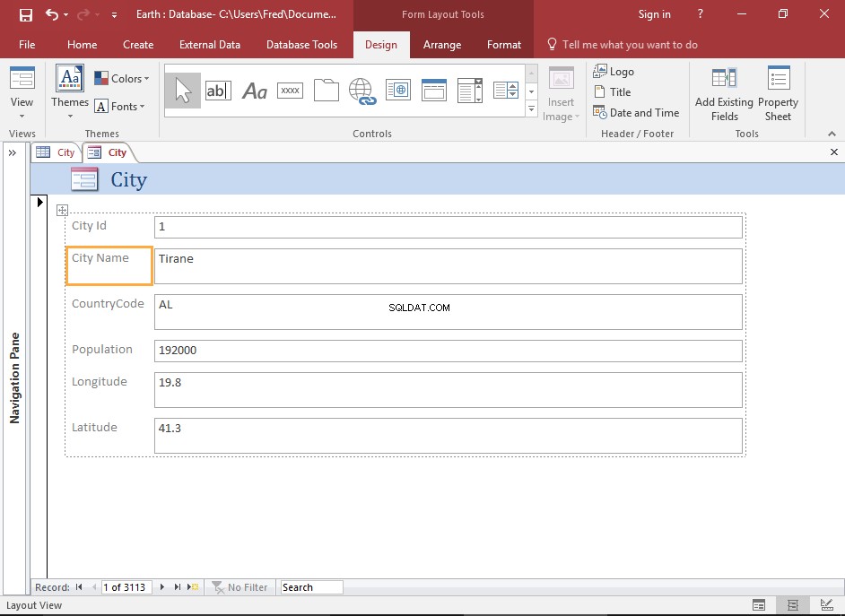Screen dimensions: 845x616
Task: Open the Undo history dropdown arrow
Action: (x=65, y=15)
